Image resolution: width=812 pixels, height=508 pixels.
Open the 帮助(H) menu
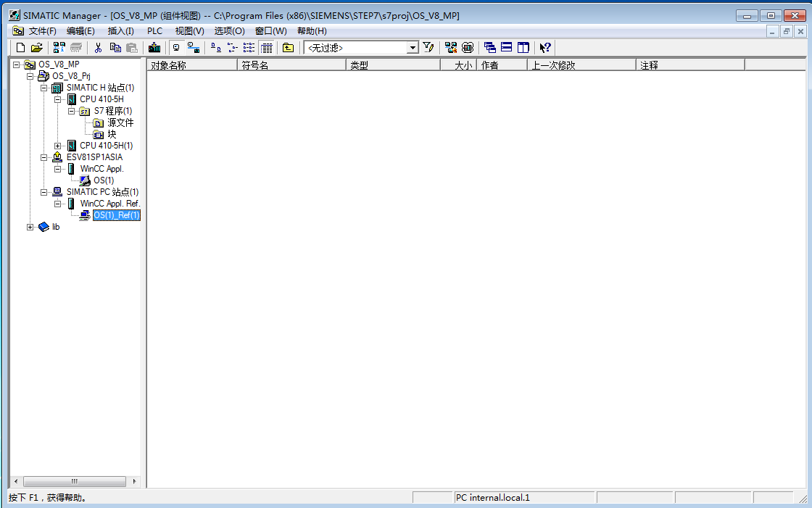(x=312, y=31)
